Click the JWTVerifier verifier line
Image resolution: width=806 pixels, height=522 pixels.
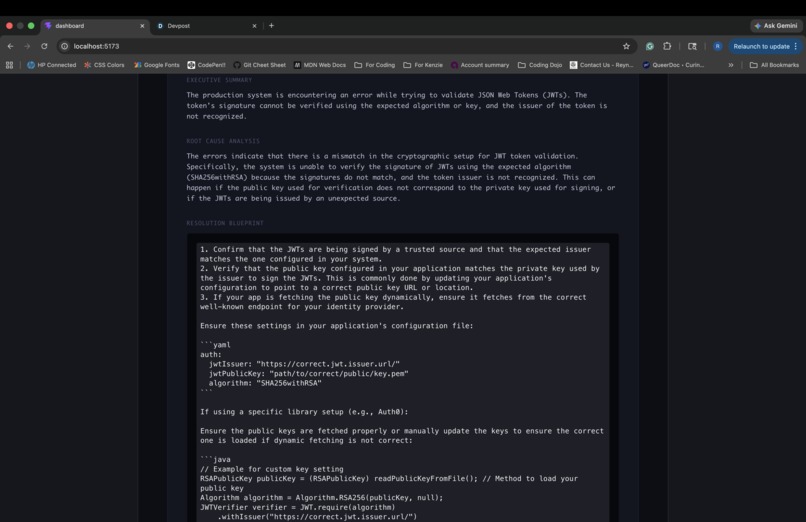point(298,507)
